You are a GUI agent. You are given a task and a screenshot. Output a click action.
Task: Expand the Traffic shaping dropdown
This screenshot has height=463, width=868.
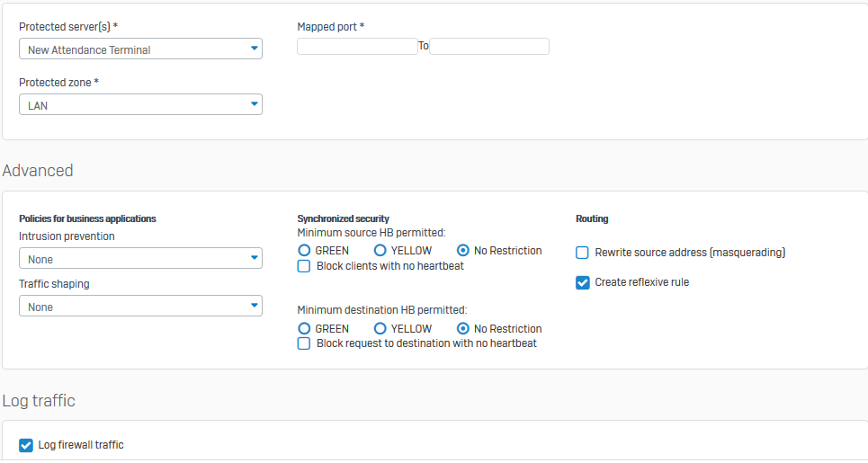coord(139,307)
